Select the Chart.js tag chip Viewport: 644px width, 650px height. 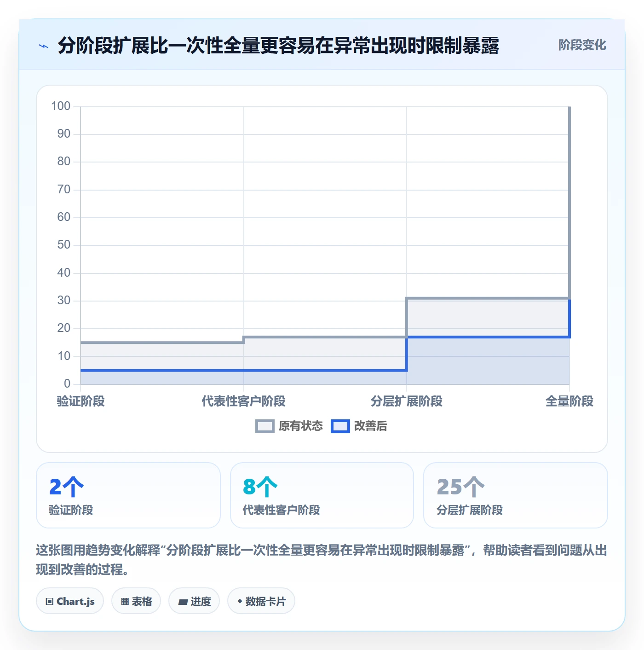click(70, 601)
